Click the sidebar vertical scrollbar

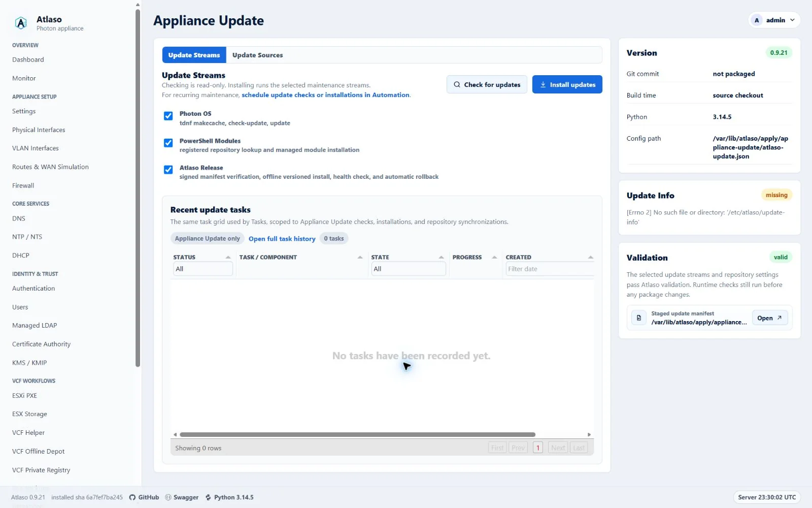[x=138, y=188]
